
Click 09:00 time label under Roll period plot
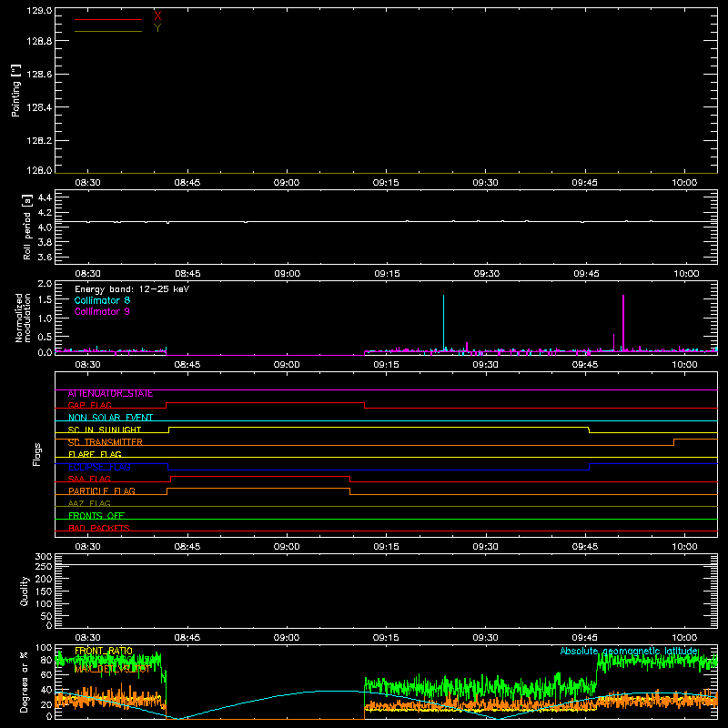tap(287, 274)
